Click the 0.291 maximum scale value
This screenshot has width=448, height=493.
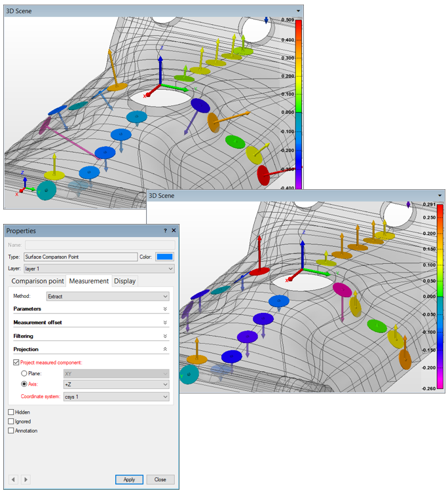click(429, 204)
